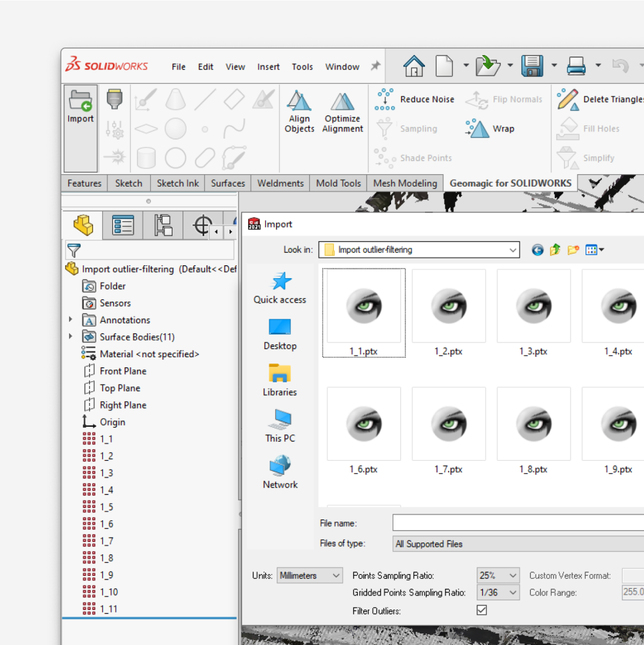644x645 pixels.
Task: Select point cloud 1_11 in feature tree
Action: tap(100, 608)
